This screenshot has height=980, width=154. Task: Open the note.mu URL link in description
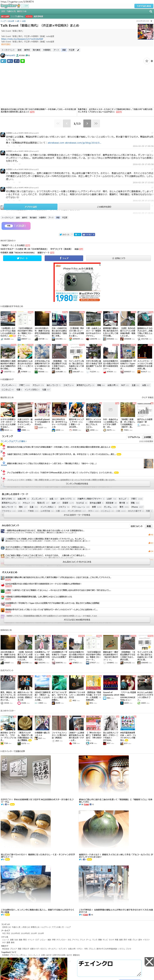pos(22,39)
